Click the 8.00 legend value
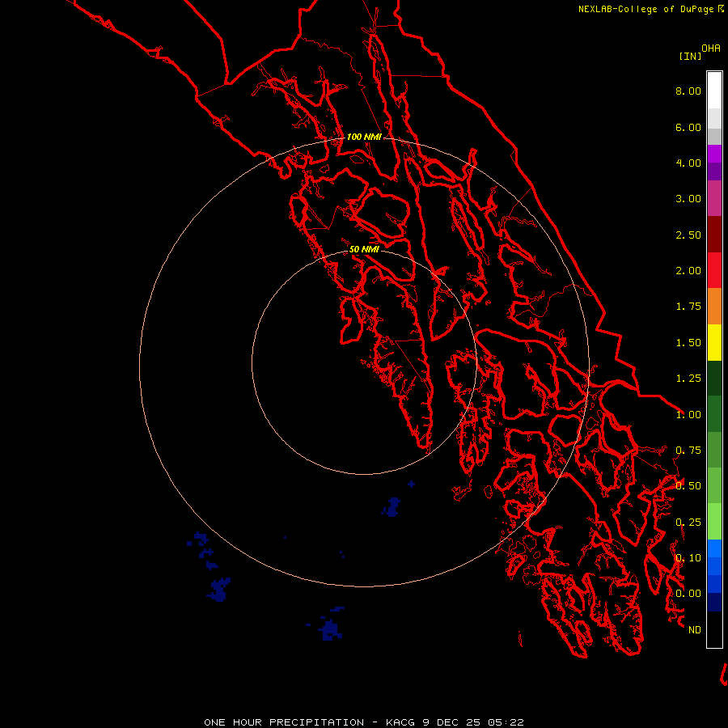This screenshot has width=728, height=728. (x=688, y=91)
